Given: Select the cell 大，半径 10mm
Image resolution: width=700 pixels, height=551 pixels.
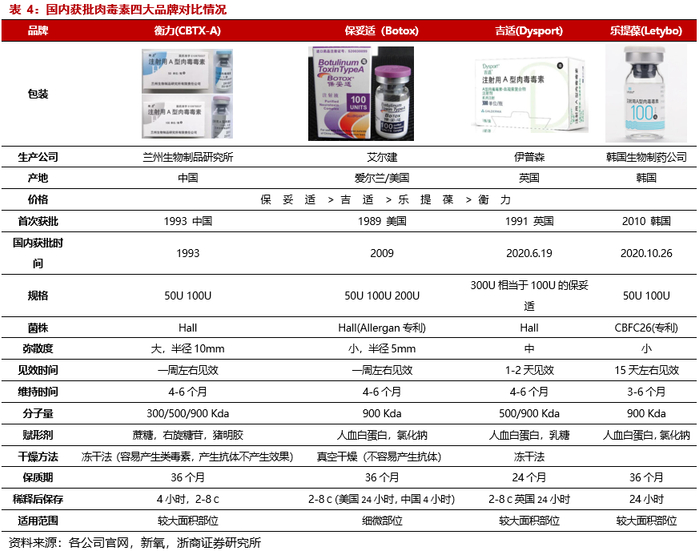Looking at the screenshot, I should [x=188, y=348].
